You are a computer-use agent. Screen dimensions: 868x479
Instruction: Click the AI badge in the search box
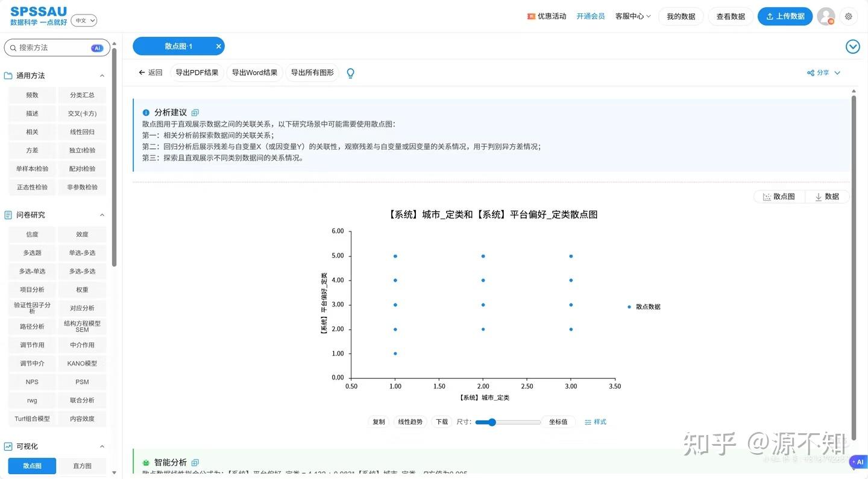click(x=97, y=48)
